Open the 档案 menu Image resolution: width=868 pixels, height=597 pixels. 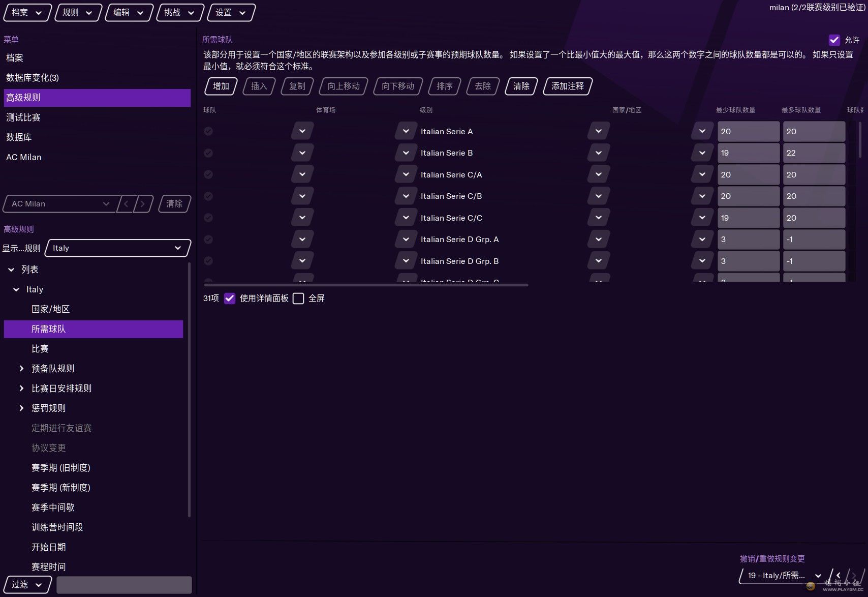[27, 13]
